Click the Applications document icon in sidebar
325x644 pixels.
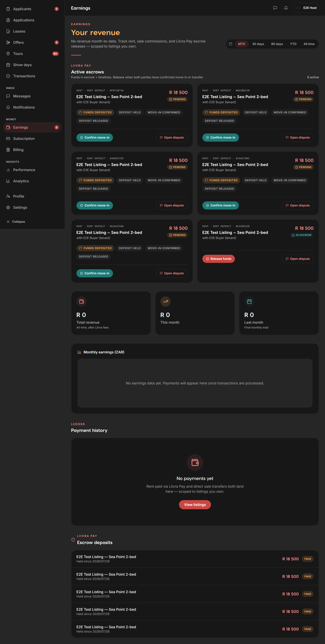(x=8, y=20)
